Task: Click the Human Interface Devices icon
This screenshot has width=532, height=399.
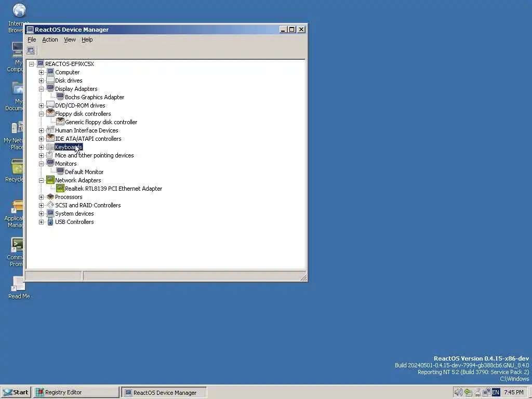Action: click(x=50, y=130)
